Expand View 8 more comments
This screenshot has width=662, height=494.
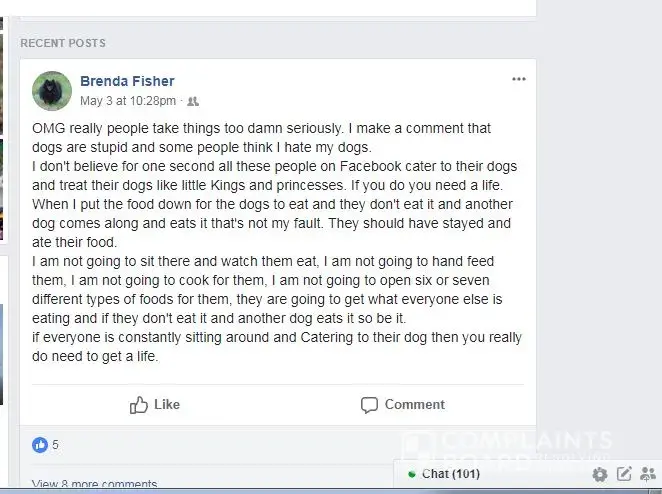coord(94,485)
